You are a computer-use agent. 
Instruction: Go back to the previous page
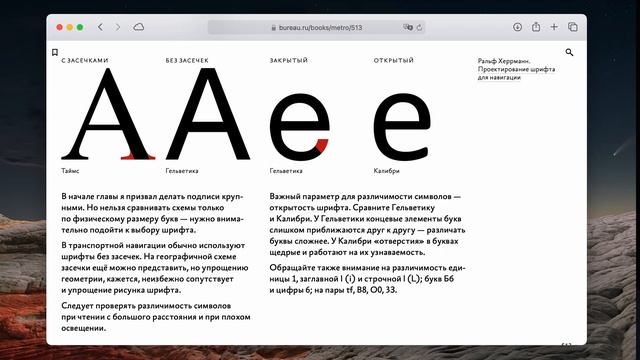(x=100, y=27)
